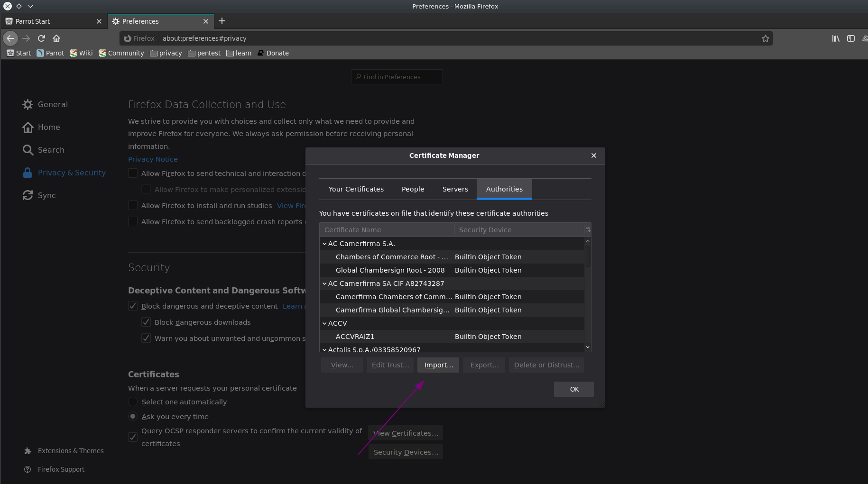Open the Parrot bookmark
Screen dimensions: 868x484
click(50, 53)
